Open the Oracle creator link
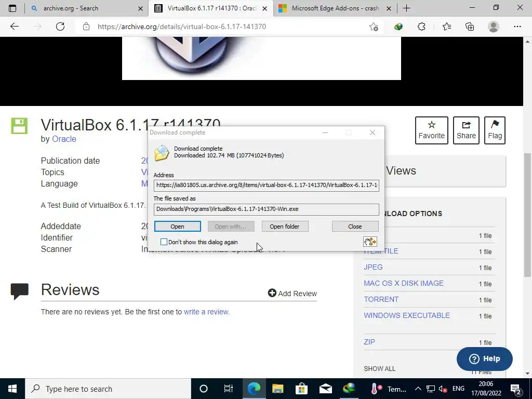The image size is (532, 399). point(64,139)
